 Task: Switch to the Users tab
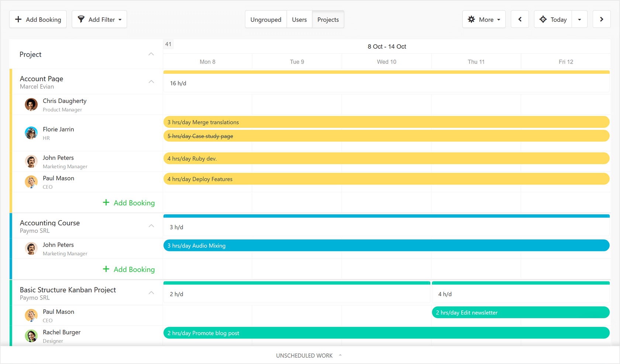[299, 19]
